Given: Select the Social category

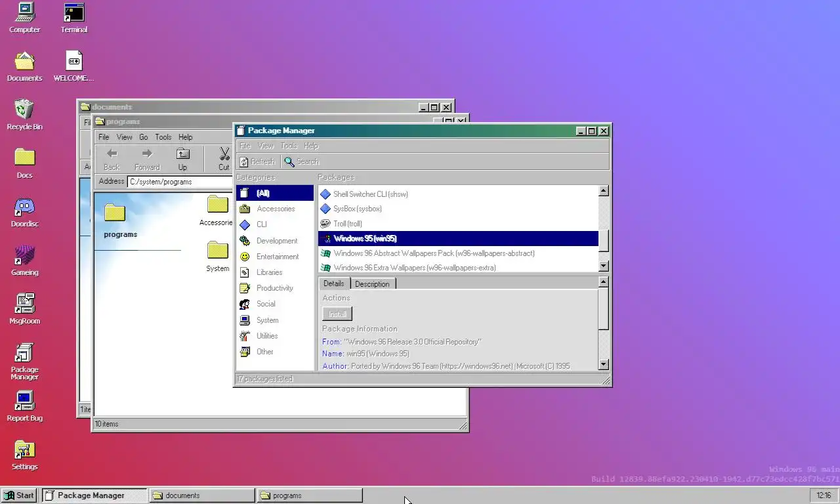Looking at the screenshot, I should [275, 304].
